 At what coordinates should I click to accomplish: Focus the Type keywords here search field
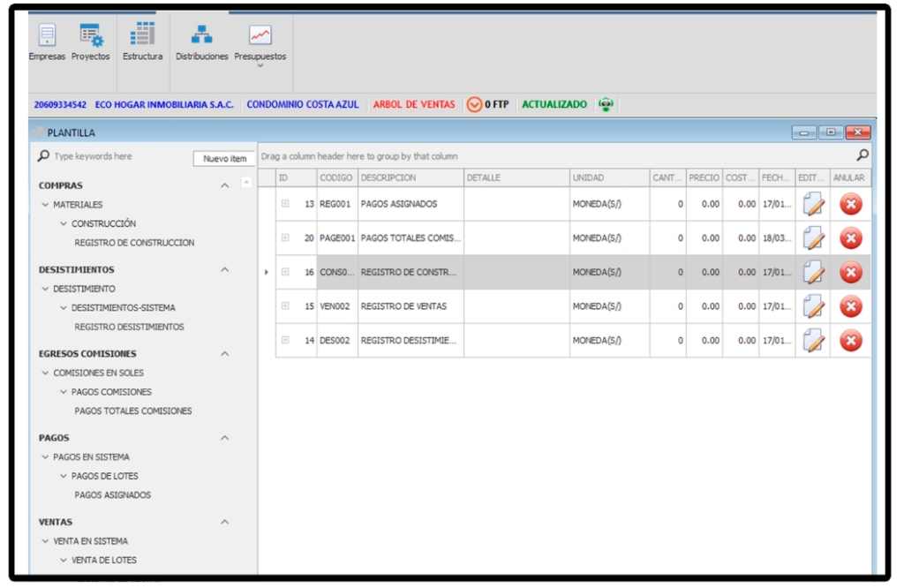click(x=116, y=156)
